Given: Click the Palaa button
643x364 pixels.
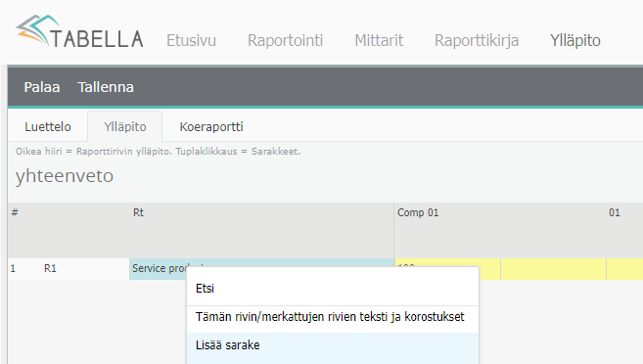Looking at the screenshot, I should point(42,87).
